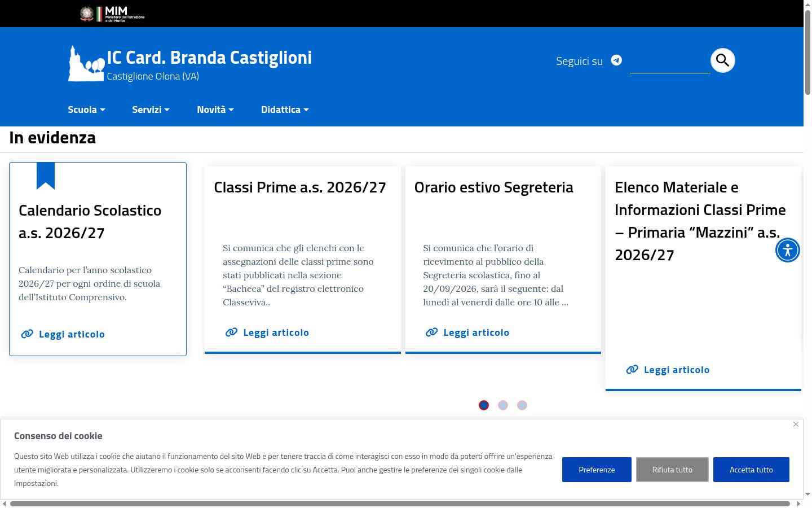
Task: Click the Rifiuta tutto button
Action: pyautogui.click(x=672, y=470)
